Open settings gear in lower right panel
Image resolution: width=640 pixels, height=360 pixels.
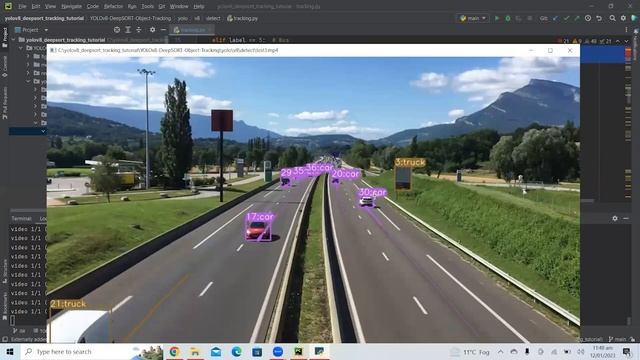click(x=615, y=218)
